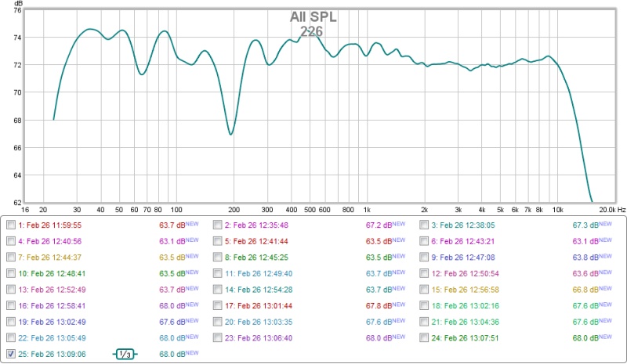The image size is (627, 364).
Task: Display measurement 20: Feb 26 13:03:35
Action: (218, 322)
